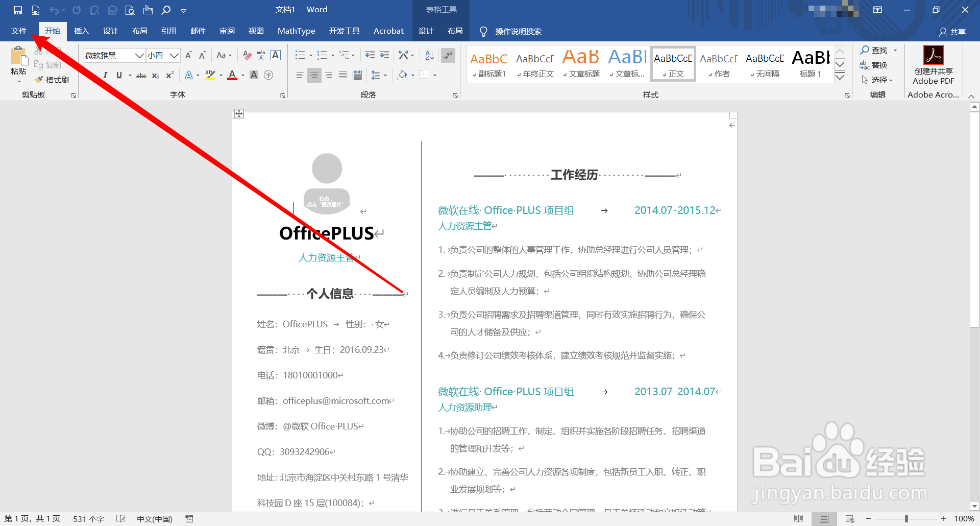This screenshot has height=526, width=980.
Task: Open the sort text tool
Action: pyautogui.click(x=429, y=55)
